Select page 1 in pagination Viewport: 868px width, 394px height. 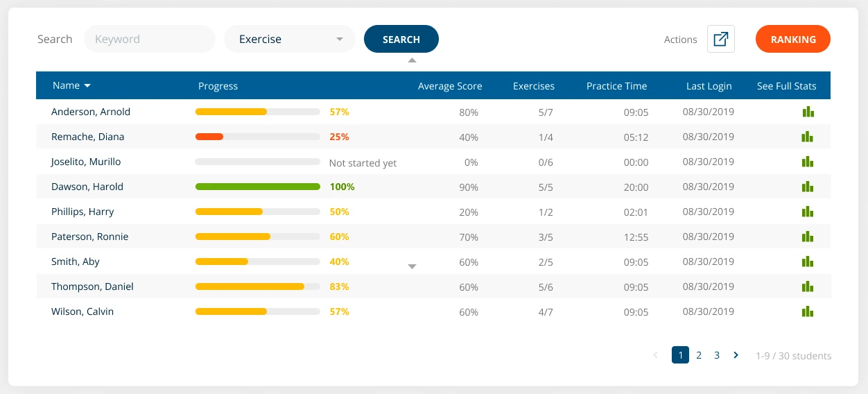pyautogui.click(x=680, y=355)
